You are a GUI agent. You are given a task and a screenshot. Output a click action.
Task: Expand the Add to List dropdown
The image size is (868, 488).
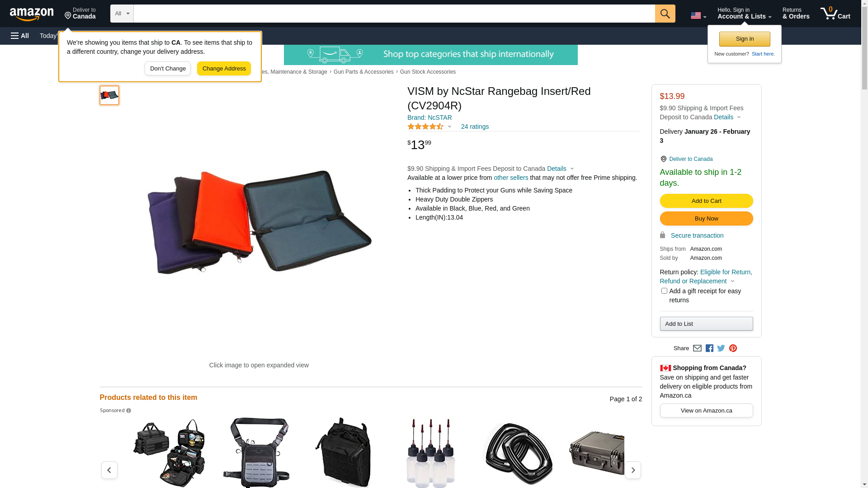[x=706, y=324]
